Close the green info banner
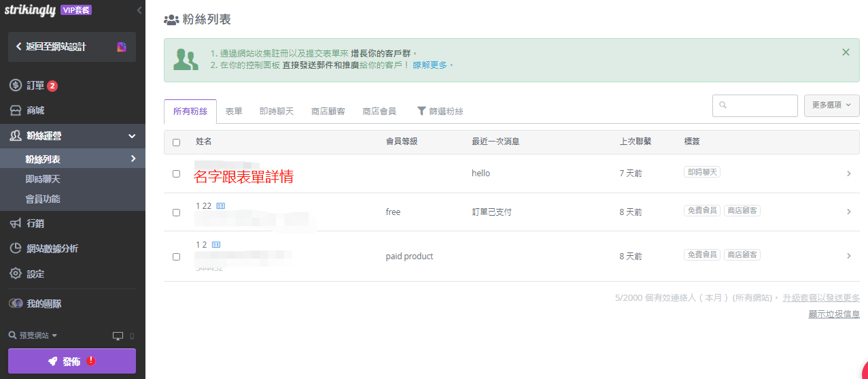 click(x=846, y=52)
